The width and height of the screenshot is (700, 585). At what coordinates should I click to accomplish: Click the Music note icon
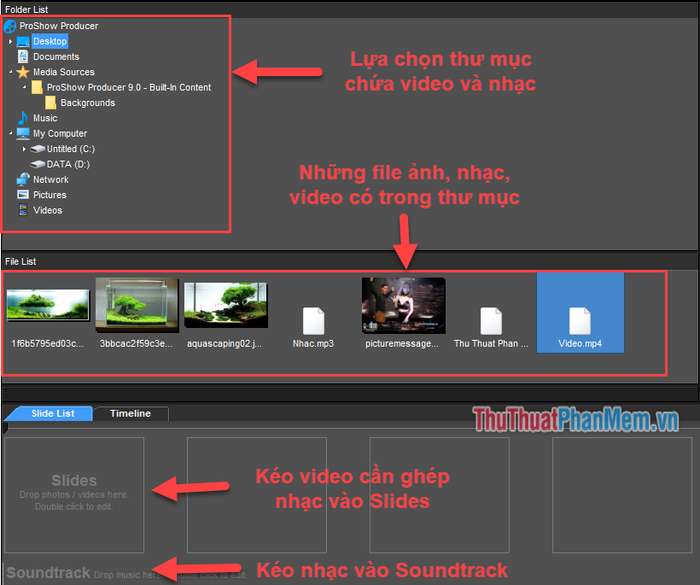click(23, 118)
